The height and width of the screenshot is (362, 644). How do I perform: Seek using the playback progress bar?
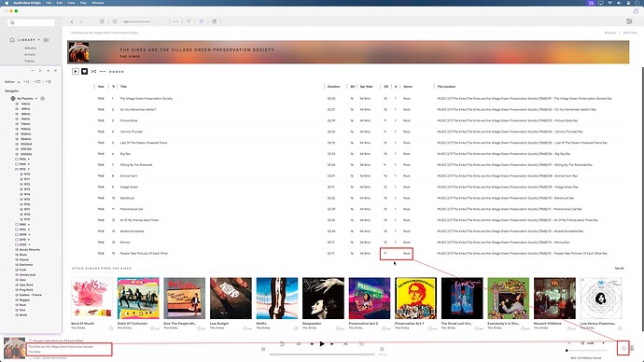coord(322,355)
